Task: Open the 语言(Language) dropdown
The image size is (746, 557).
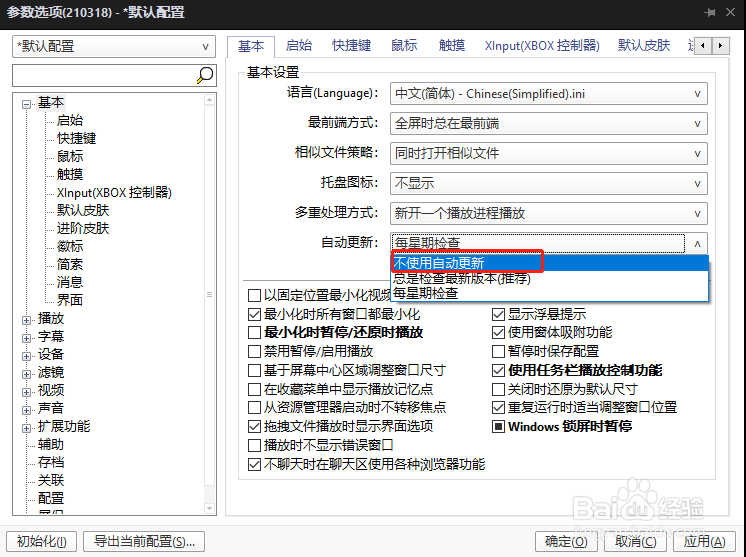Action: pos(549,94)
